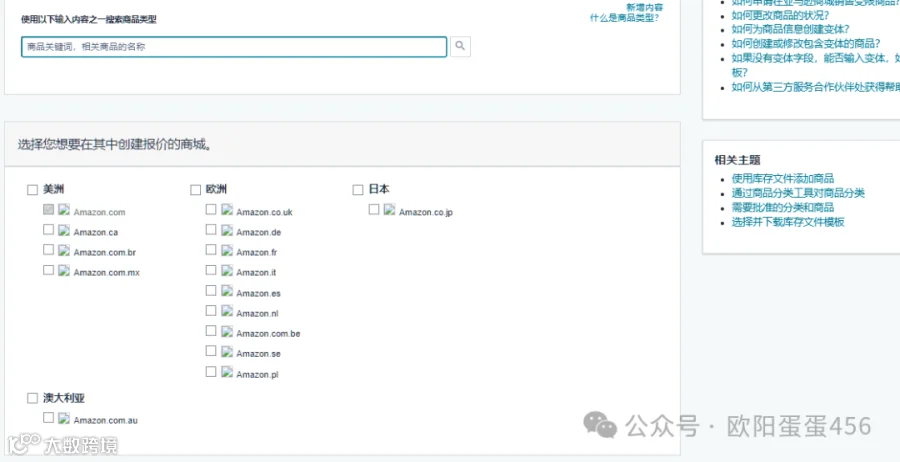Check the 澳大利亚 region checkbox
900x462 pixels.
click(32, 398)
